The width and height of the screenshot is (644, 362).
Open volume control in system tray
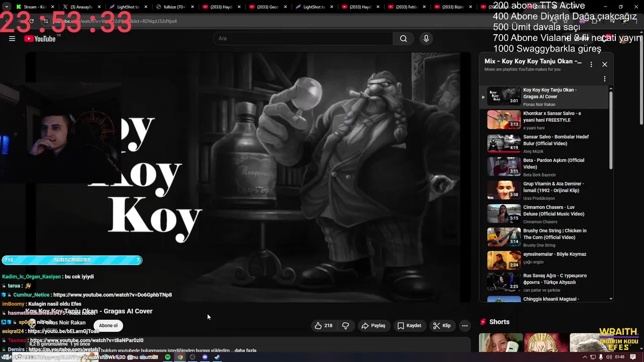point(609,357)
